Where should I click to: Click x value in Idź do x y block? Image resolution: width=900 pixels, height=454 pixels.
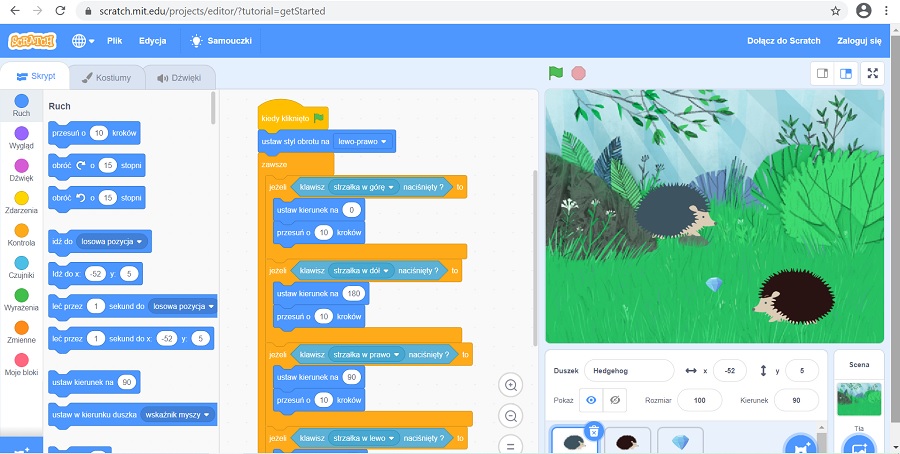pos(95,274)
